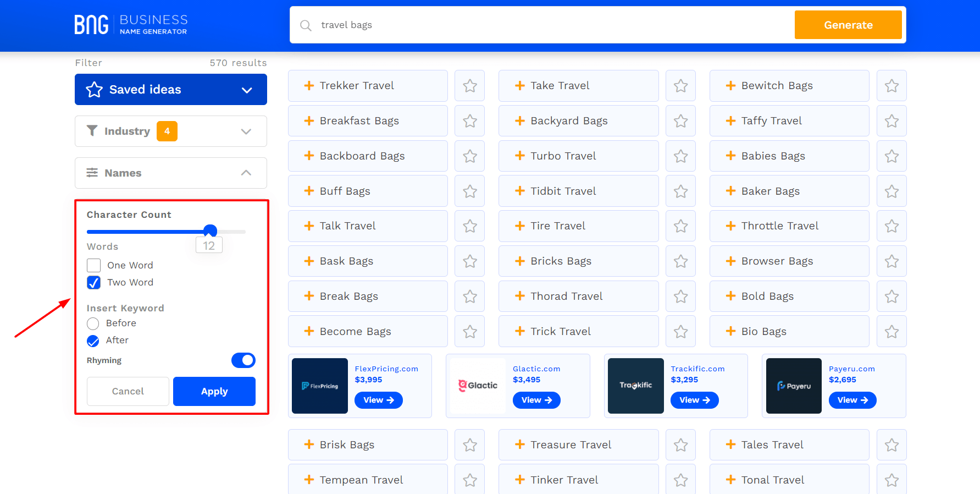Screen dimensions: 980x494
Task: Expand the Saved ideas dropdown
Action: pyautogui.click(x=171, y=90)
